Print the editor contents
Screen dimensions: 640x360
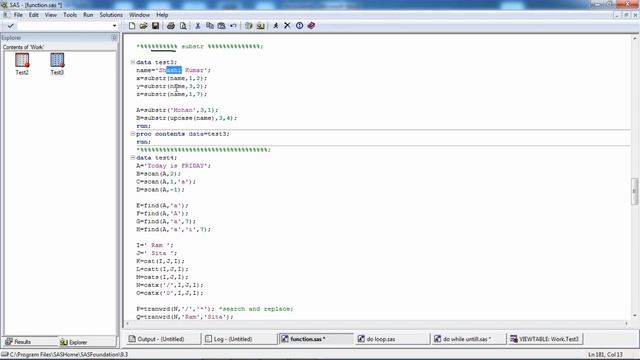click(171, 26)
